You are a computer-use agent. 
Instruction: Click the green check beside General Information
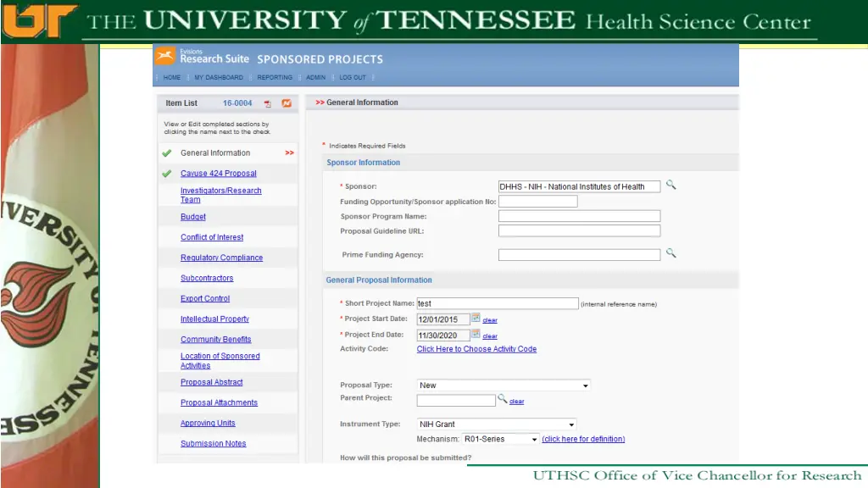click(x=167, y=153)
